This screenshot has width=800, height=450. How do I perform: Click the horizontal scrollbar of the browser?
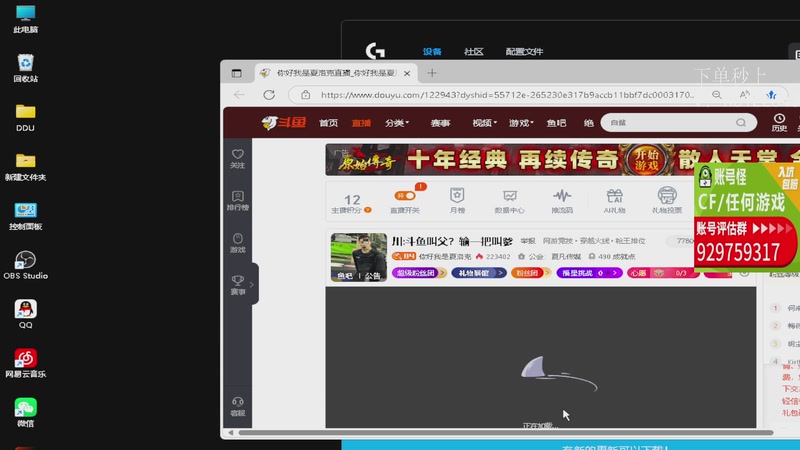(506, 433)
